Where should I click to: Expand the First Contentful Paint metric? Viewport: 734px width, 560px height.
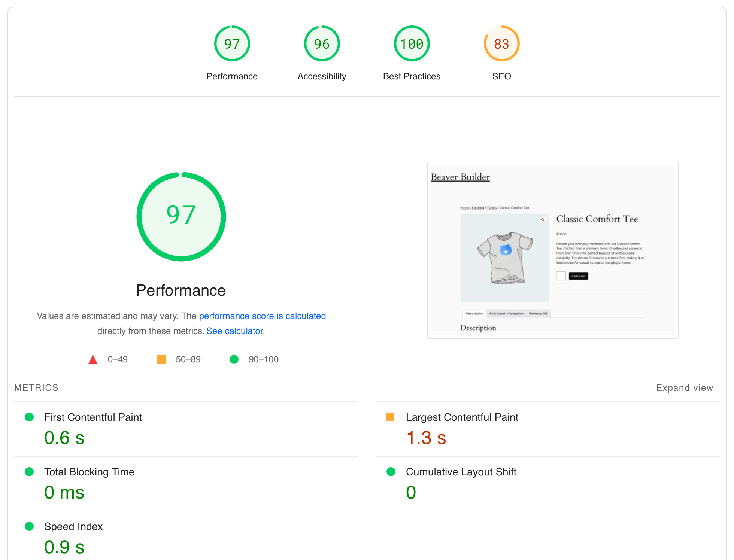coord(93,417)
